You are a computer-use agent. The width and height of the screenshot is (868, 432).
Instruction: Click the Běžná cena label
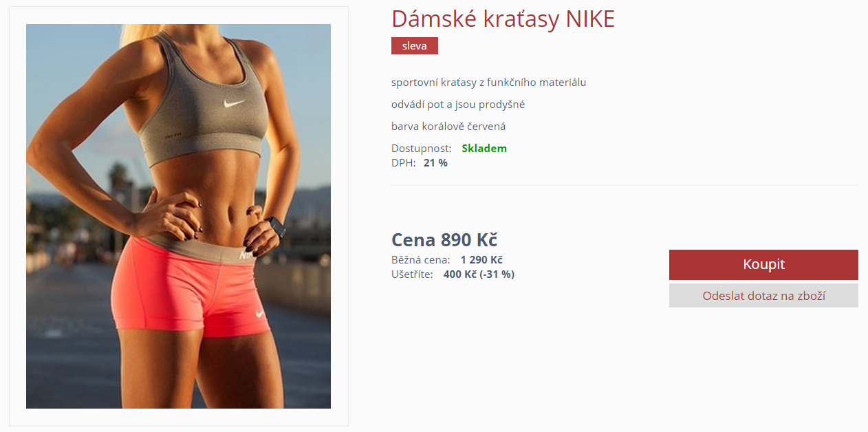click(421, 260)
